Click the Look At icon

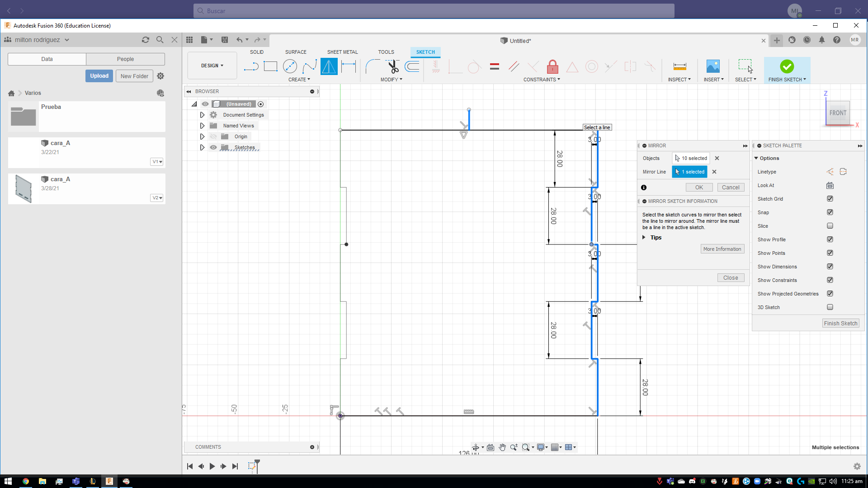(x=830, y=185)
